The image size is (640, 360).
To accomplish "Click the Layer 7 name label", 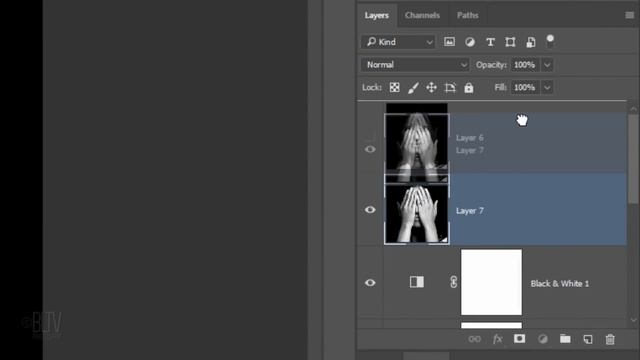I will 470,211.
